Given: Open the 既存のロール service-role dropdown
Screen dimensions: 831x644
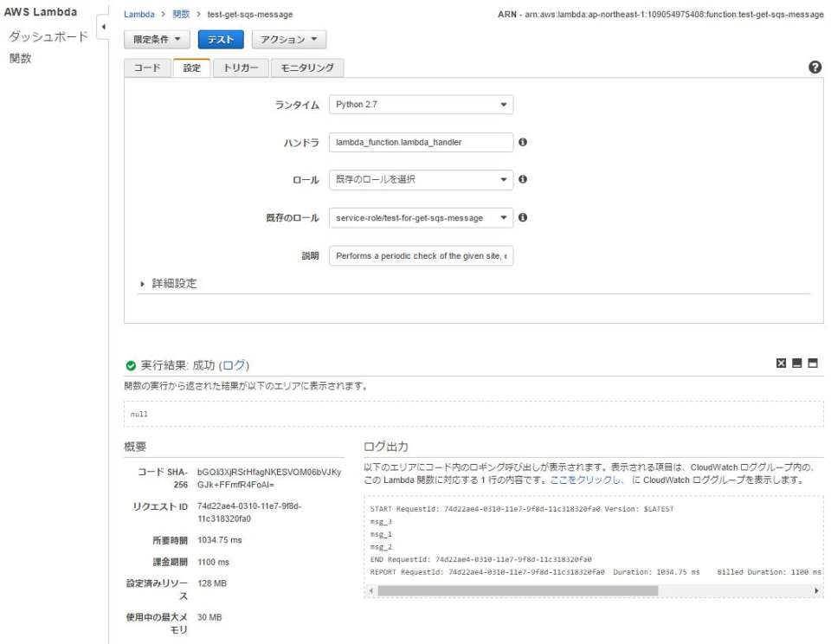Looking at the screenshot, I should (x=421, y=218).
